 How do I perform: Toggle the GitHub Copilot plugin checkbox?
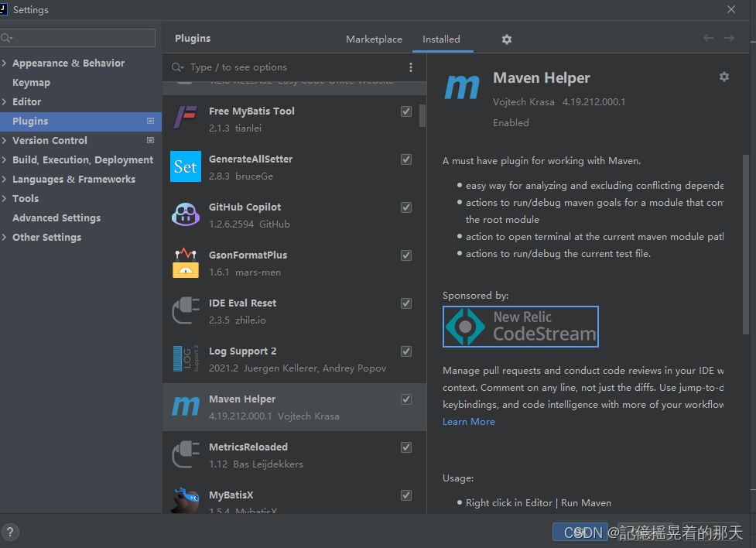406,207
